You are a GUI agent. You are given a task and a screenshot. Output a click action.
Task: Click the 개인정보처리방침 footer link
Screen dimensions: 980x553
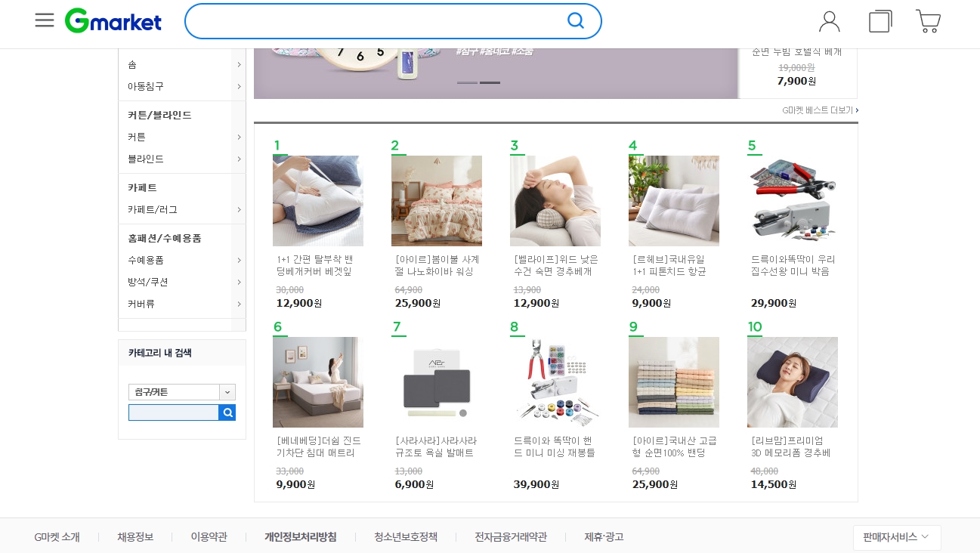point(301,537)
